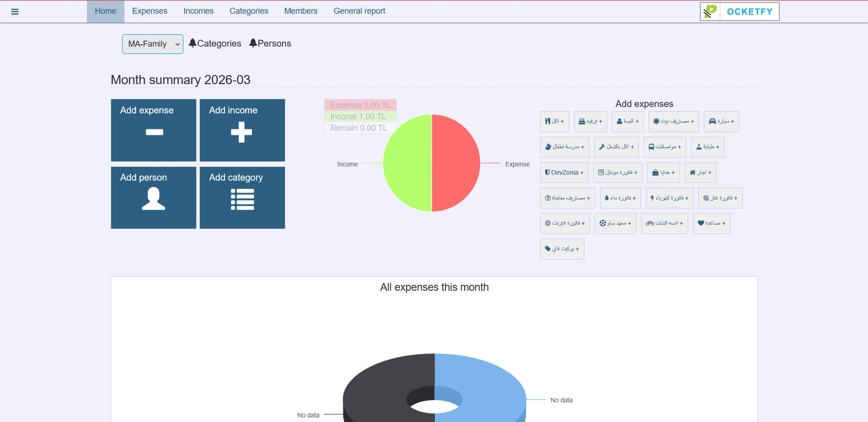The image size is (868, 422).
Task: Open the MA-Family group dropdown
Action: 152,44
